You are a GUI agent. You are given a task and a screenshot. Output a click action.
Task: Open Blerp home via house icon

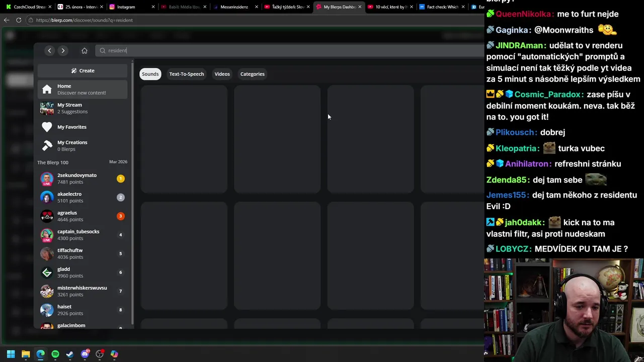[85, 50]
